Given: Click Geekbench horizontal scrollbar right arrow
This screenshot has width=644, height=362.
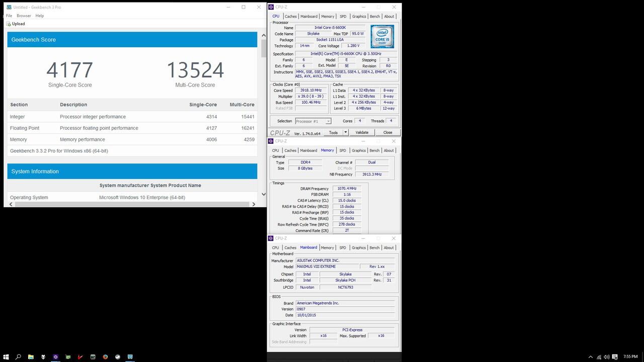Looking at the screenshot, I should (x=253, y=204).
